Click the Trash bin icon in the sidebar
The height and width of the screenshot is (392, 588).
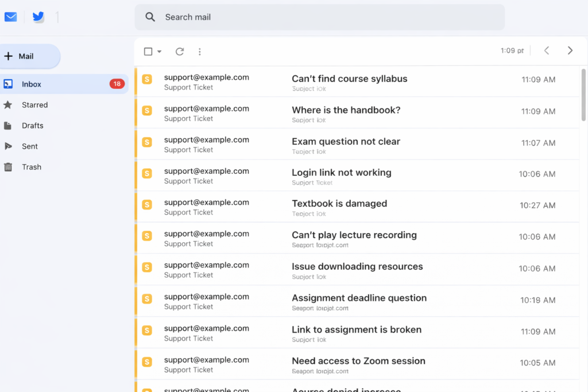click(x=8, y=167)
